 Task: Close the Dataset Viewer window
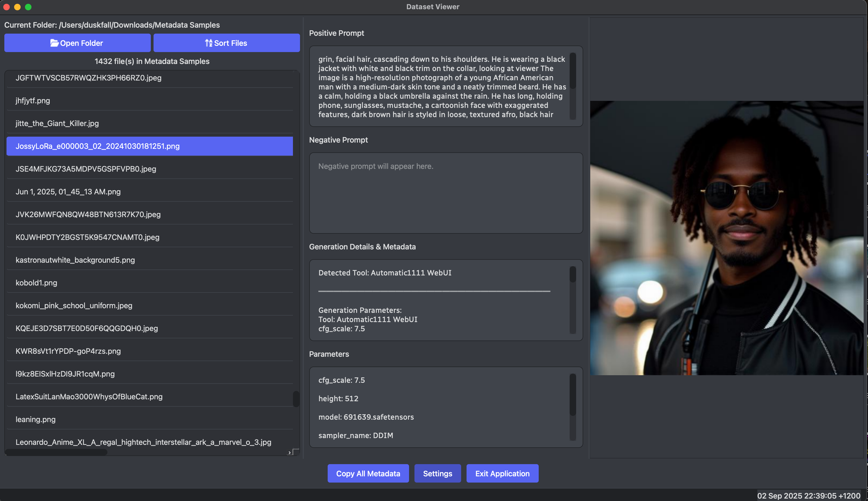click(7, 7)
